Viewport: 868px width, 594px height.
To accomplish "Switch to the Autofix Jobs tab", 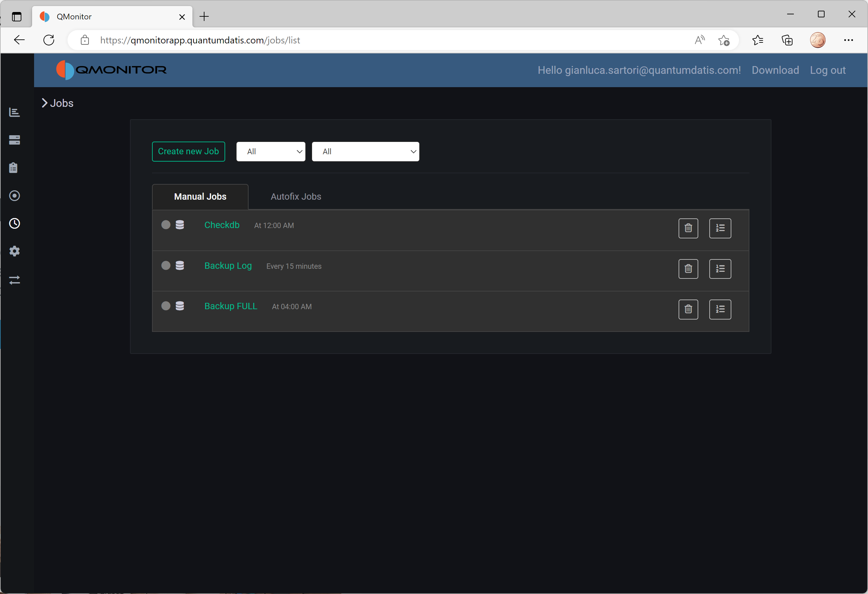I will [295, 196].
